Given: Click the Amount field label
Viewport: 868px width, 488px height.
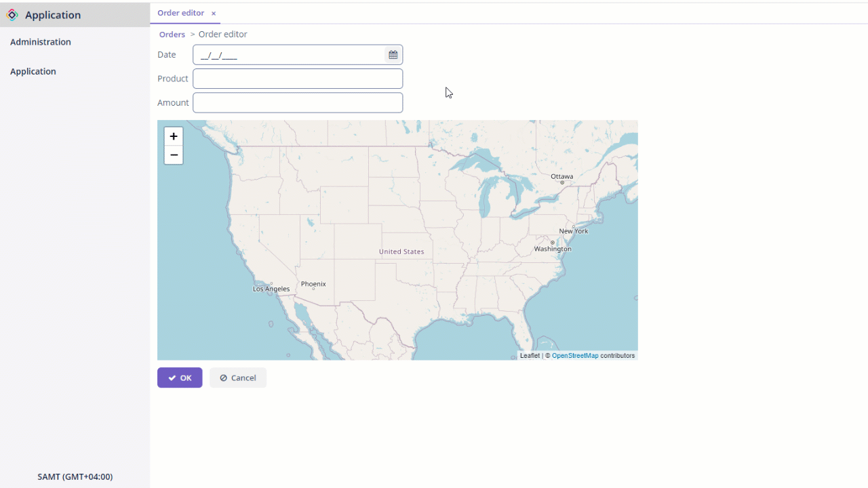Looking at the screenshot, I should tap(173, 102).
